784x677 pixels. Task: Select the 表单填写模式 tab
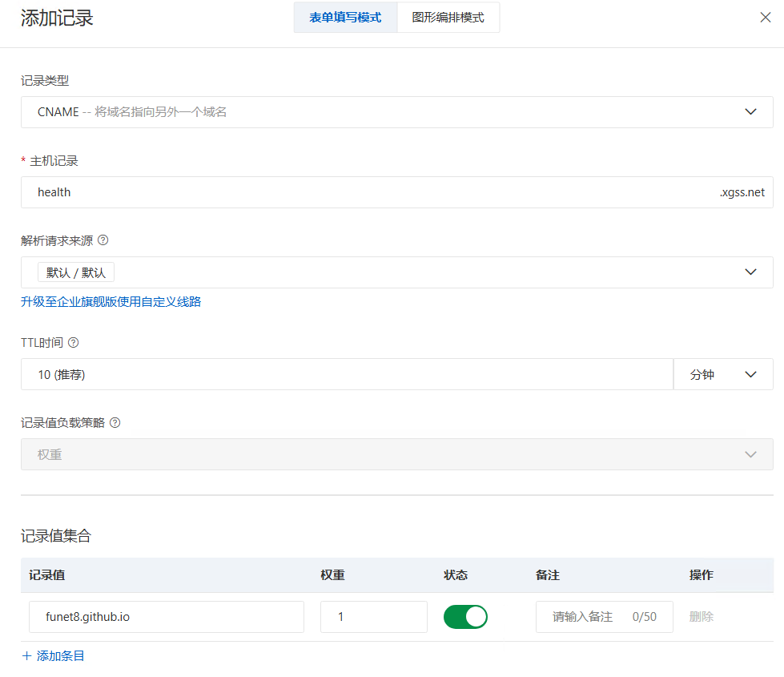tap(345, 17)
